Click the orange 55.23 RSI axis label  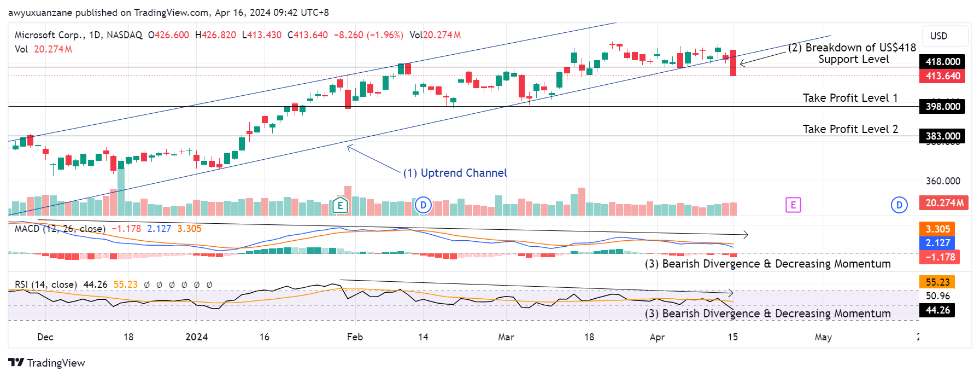click(937, 282)
